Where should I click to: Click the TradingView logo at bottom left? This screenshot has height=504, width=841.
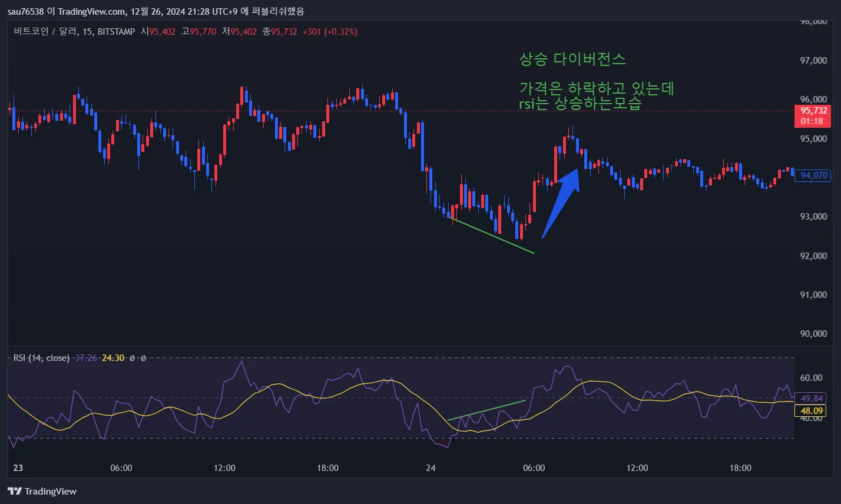(42, 491)
